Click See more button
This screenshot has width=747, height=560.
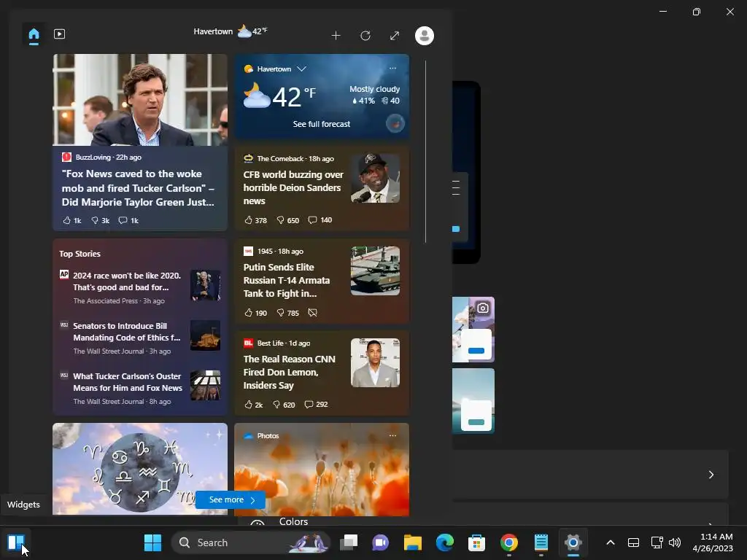pos(231,499)
